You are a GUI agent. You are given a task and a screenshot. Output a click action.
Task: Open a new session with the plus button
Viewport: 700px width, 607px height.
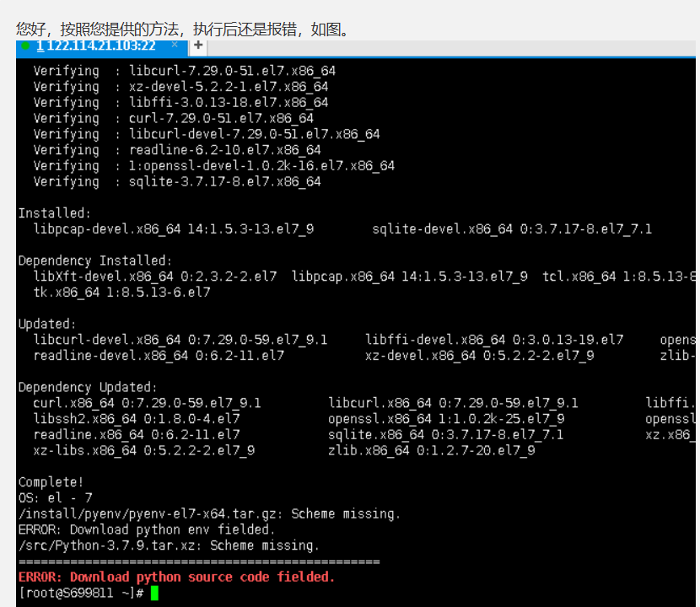click(198, 46)
